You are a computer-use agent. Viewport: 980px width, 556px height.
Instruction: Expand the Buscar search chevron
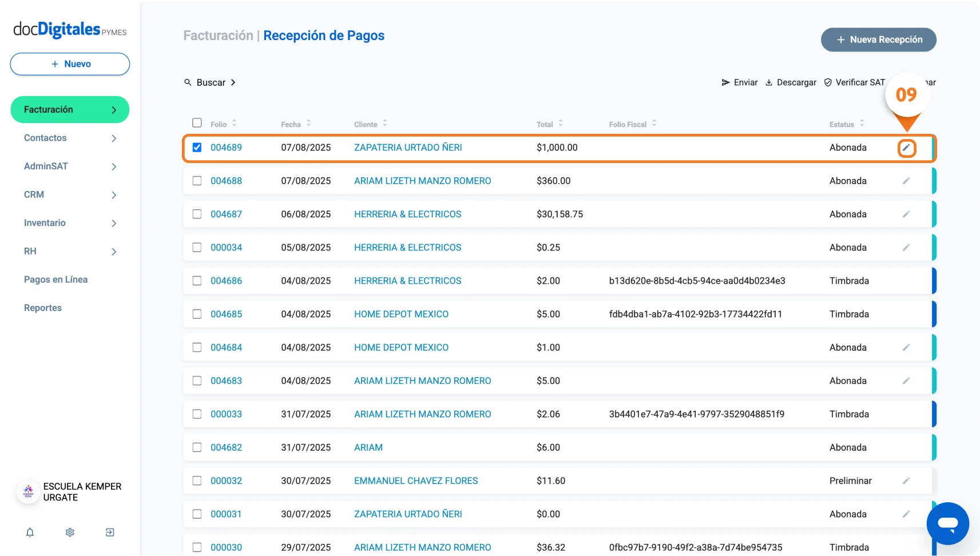click(x=233, y=82)
